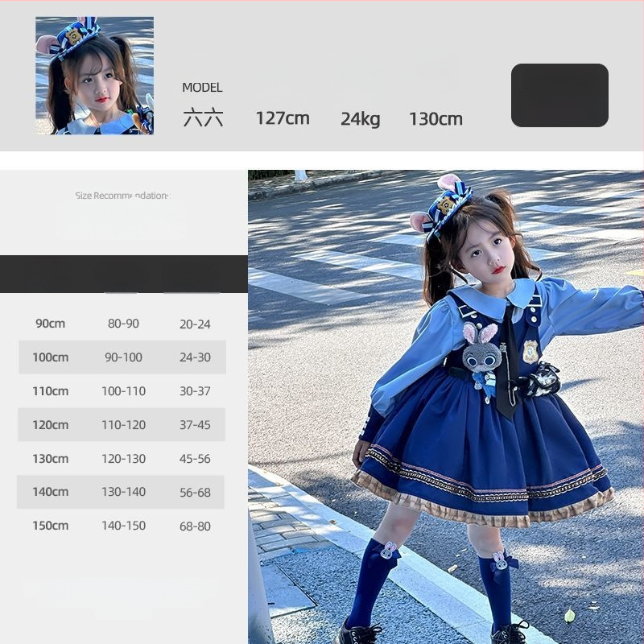The width and height of the screenshot is (644, 644).
Task: Click the 130-140 height range cell
Action: (x=123, y=492)
